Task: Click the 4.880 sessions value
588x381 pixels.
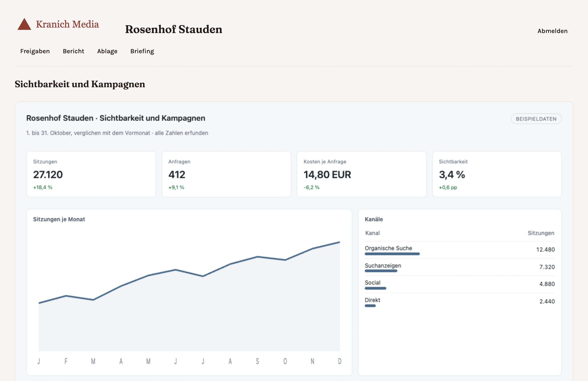Action: coord(547,284)
